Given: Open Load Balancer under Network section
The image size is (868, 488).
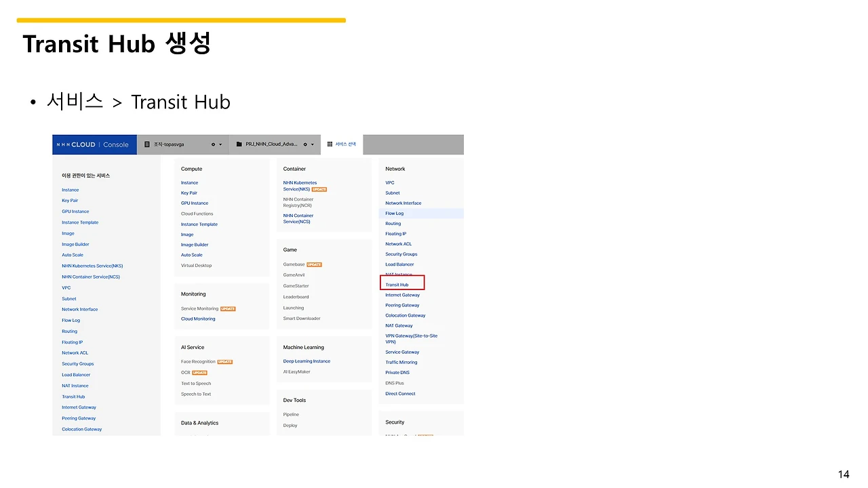Looking at the screenshot, I should (x=400, y=264).
